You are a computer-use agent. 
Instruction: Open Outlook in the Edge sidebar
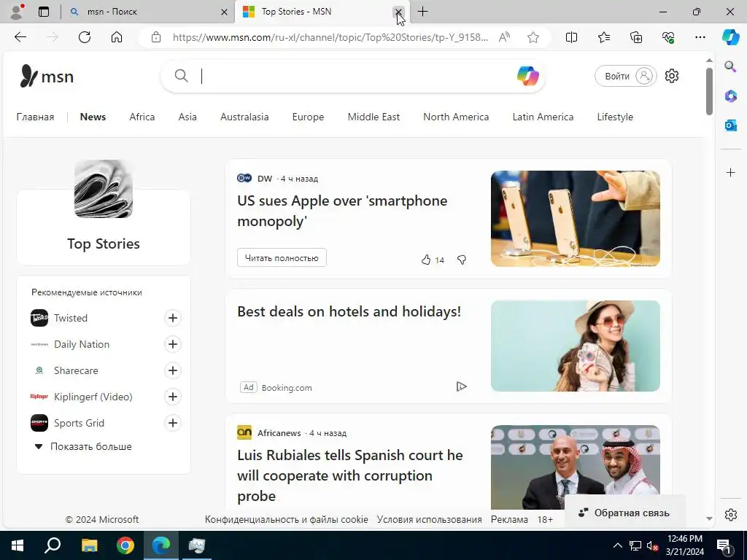coord(730,125)
